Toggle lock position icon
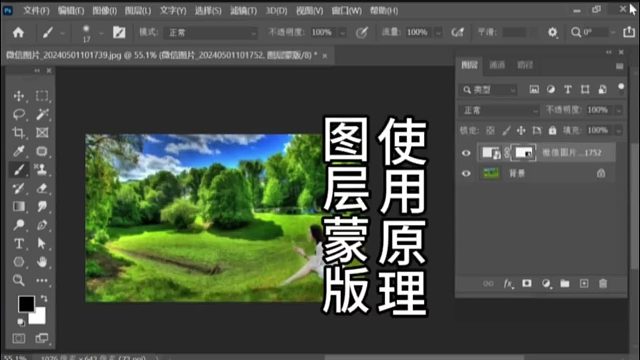 coord(521,131)
